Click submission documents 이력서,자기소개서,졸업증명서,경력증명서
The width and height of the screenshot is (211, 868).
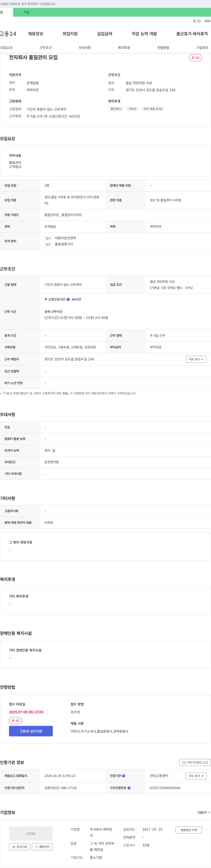click(99, 731)
